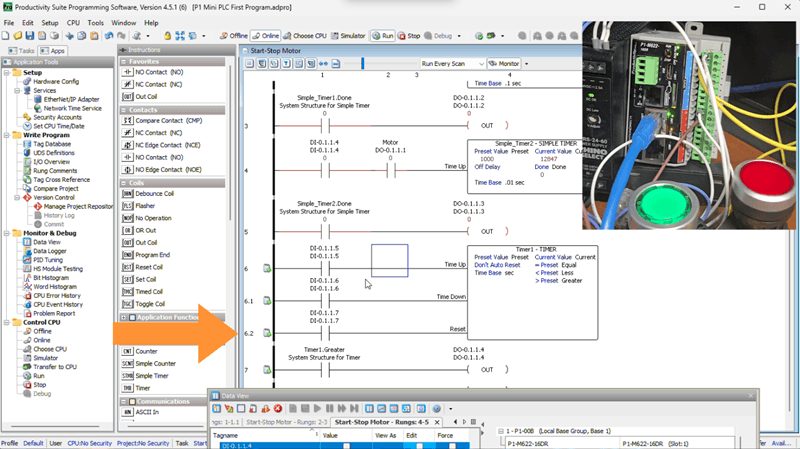800x449 pixels.
Task: Select Out Coil in Favorites
Action: 140,96
